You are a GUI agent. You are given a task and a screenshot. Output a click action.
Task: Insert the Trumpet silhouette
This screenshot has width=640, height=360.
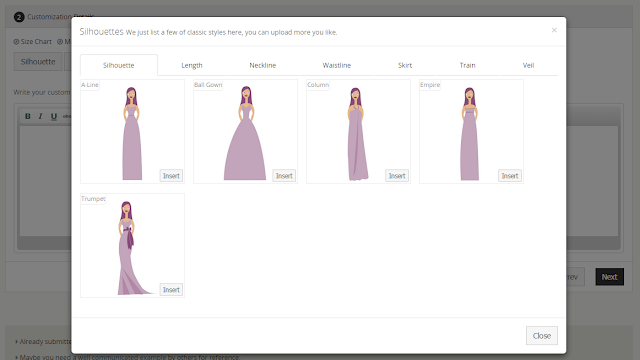171,290
